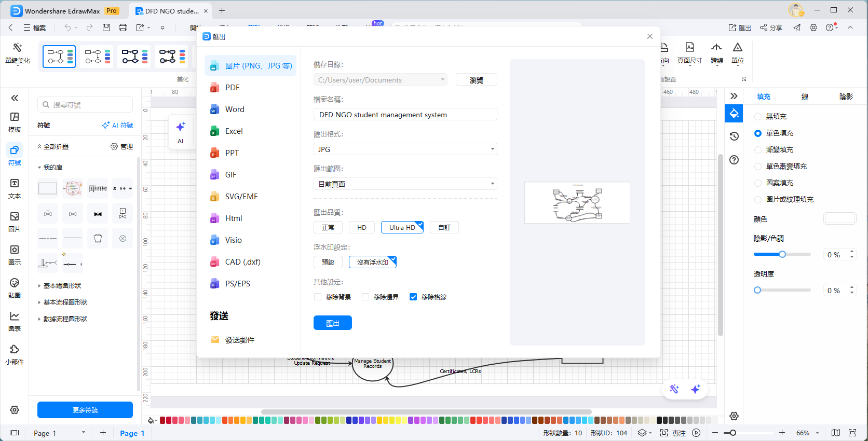Open the history panel icon
The height and width of the screenshot is (441, 868).
point(734,136)
